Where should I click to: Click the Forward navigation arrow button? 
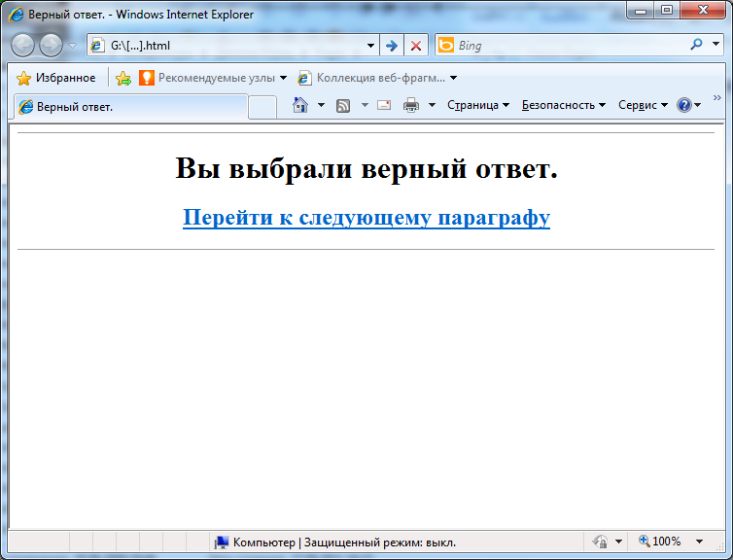[x=51, y=46]
